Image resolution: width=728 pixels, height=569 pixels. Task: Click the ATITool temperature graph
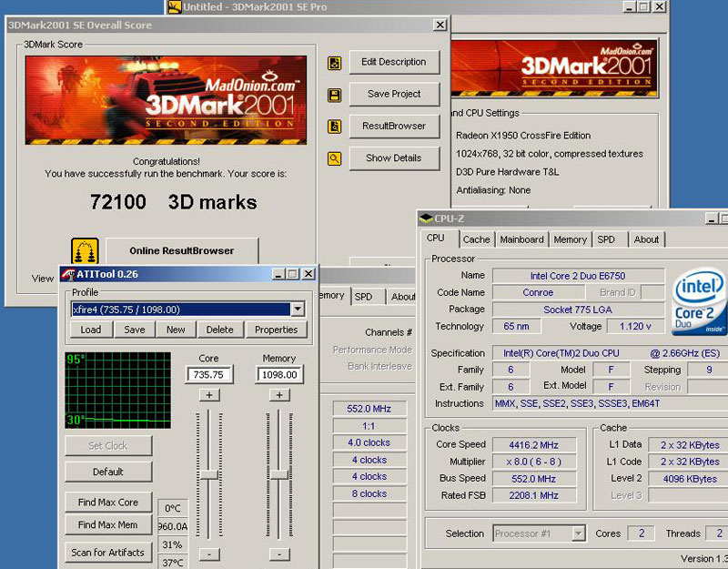pyautogui.click(x=118, y=391)
